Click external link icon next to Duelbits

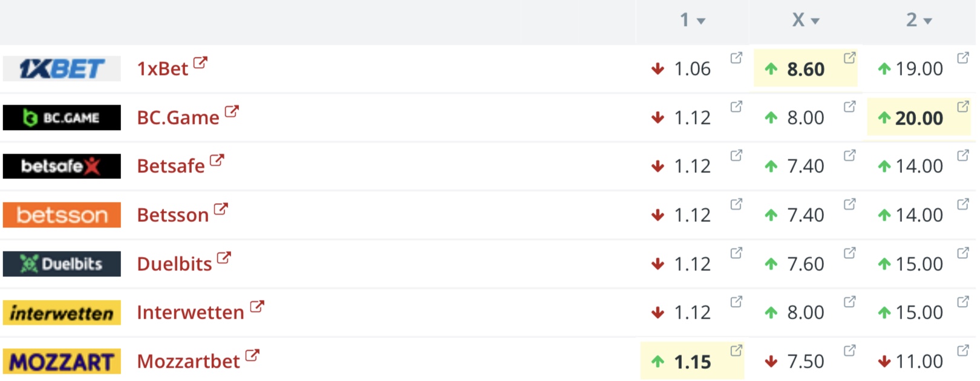pyautogui.click(x=224, y=258)
